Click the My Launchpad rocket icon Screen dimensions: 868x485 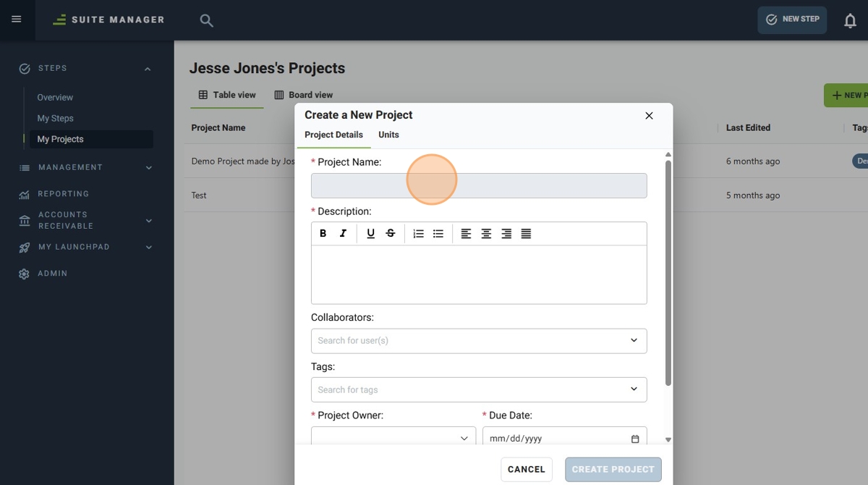click(25, 248)
